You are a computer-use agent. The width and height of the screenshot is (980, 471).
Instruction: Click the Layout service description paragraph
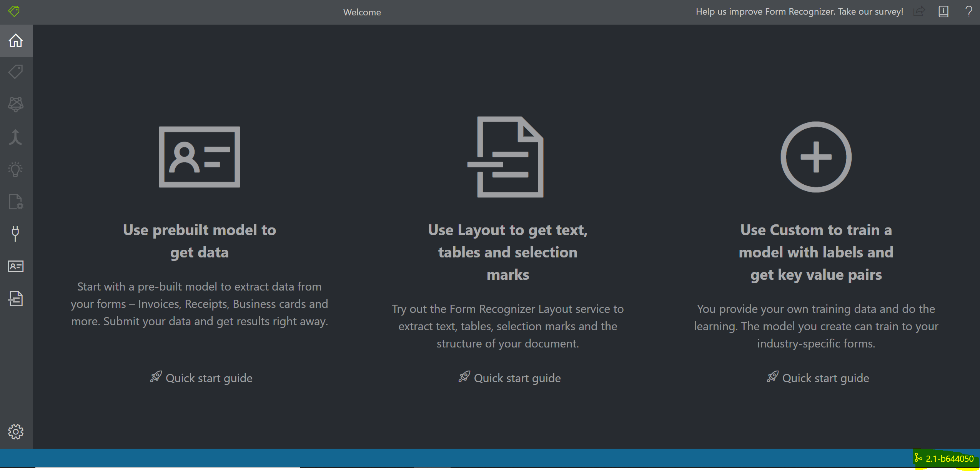click(x=508, y=326)
